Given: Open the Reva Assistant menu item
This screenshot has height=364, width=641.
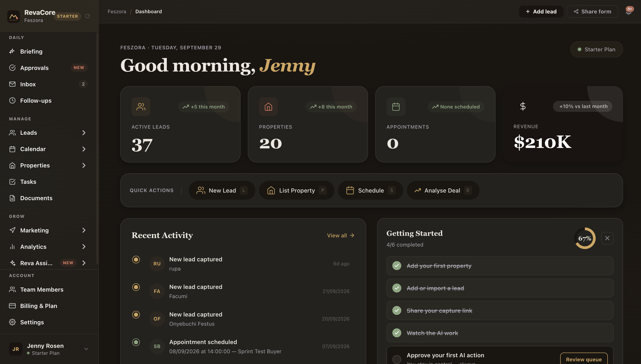Looking at the screenshot, I should 48,263.
